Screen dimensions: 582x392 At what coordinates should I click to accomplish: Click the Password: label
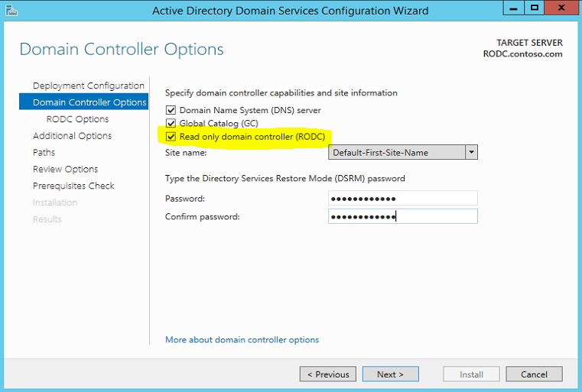pos(185,199)
